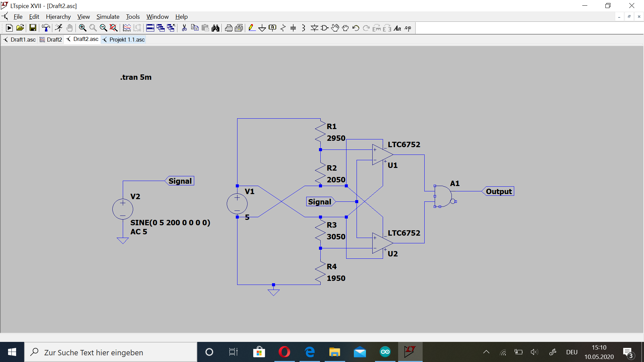Click the Zoom Out magnifier icon
644x362 pixels.
pos(103,28)
